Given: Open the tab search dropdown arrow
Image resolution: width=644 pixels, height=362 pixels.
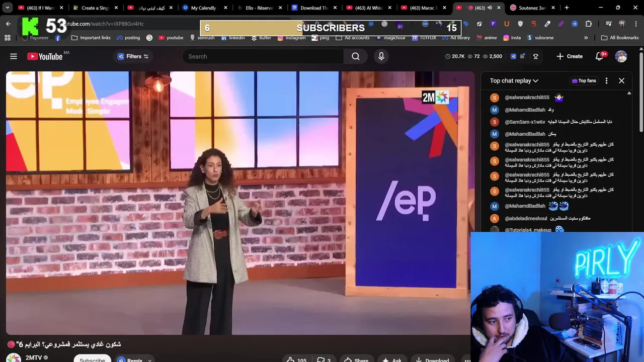Looking at the screenshot, I should pos(8,8).
